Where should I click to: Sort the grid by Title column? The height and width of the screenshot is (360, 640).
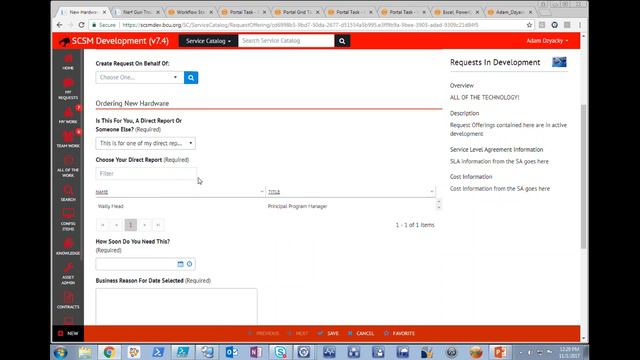(274, 192)
